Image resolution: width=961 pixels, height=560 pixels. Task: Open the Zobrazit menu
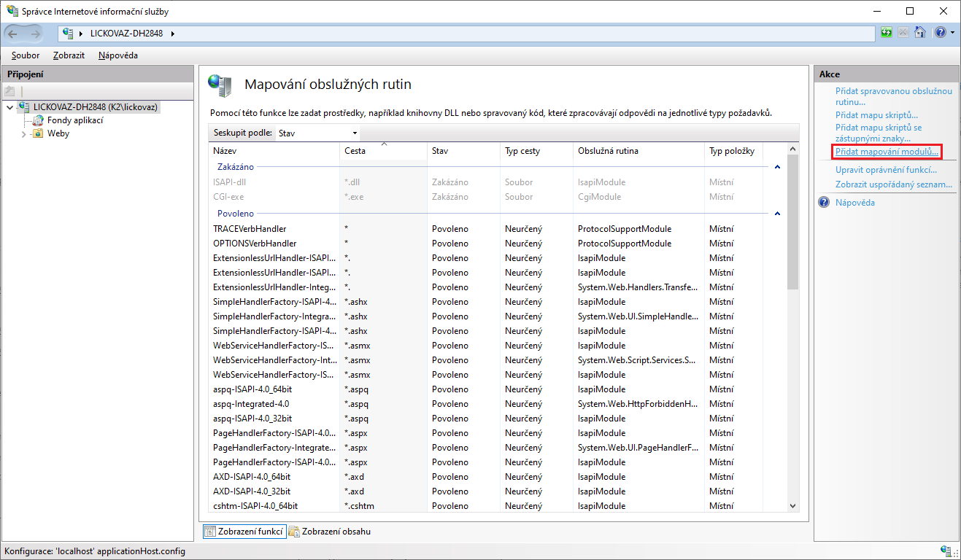[x=69, y=55]
